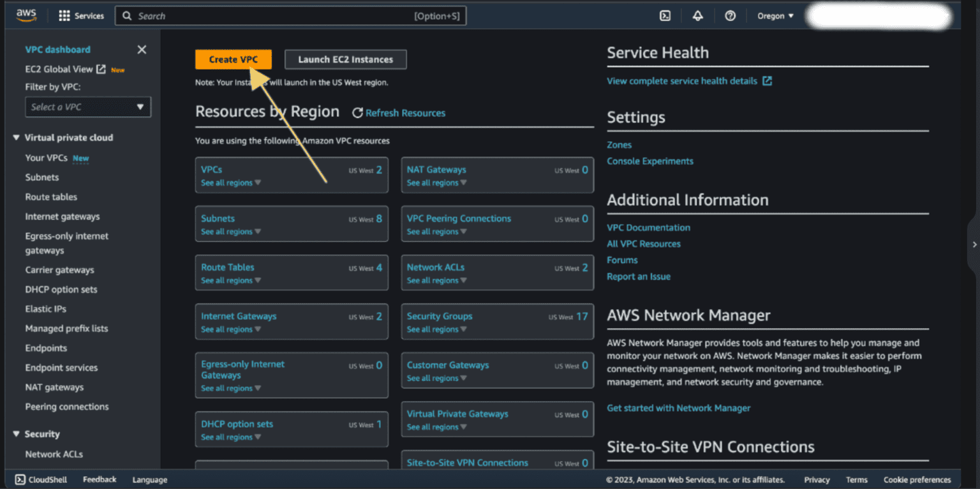Open the Oregon region selector

point(775,15)
